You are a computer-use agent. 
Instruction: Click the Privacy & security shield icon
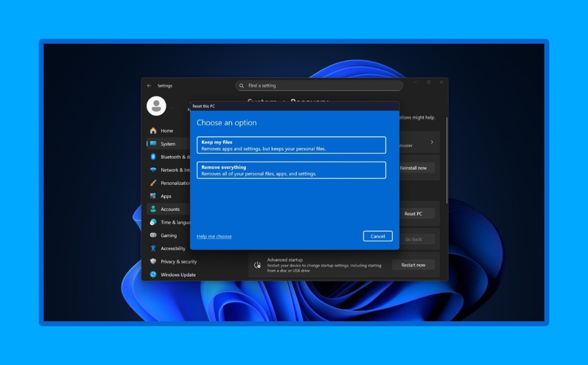pos(153,261)
